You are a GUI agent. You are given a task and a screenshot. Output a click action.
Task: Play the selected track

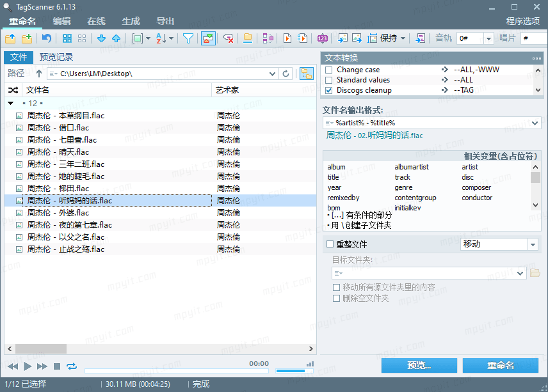tap(28, 366)
